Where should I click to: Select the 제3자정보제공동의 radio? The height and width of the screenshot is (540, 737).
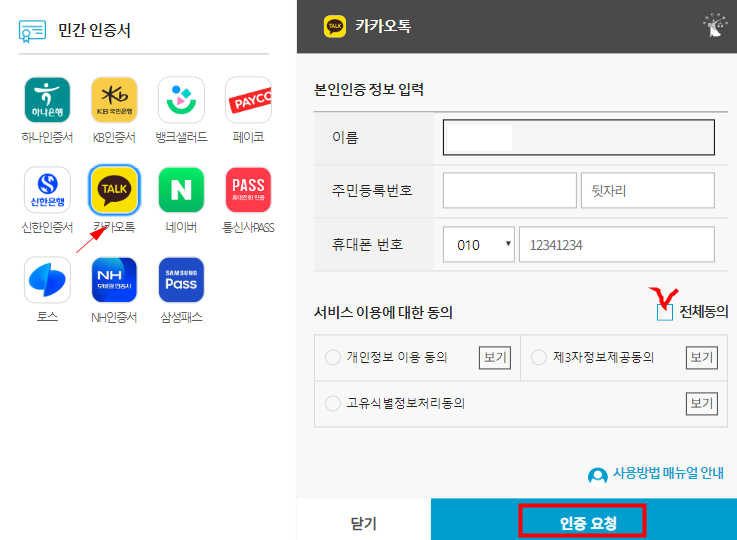[539, 357]
